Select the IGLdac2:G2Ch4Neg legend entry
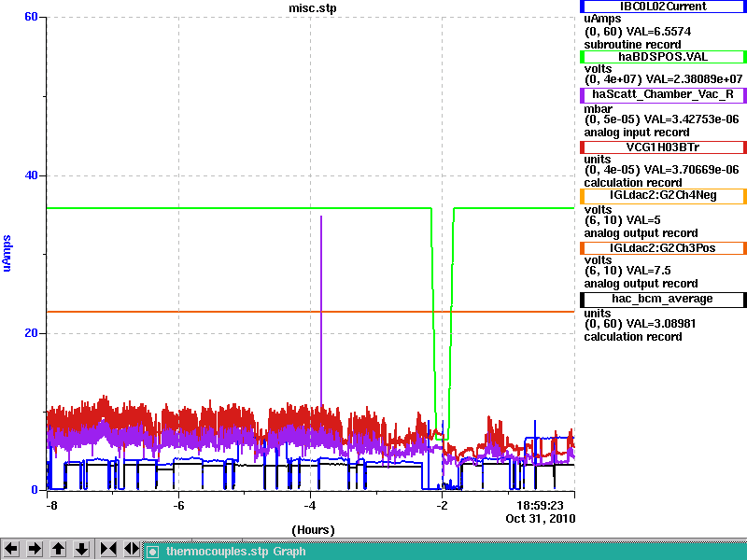This screenshot has height=560, width=747. [663, 196]
